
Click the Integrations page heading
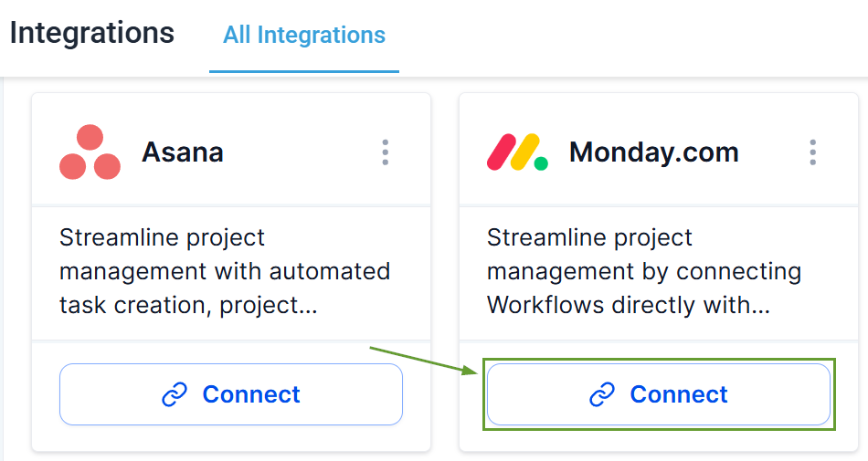(91, 33)
